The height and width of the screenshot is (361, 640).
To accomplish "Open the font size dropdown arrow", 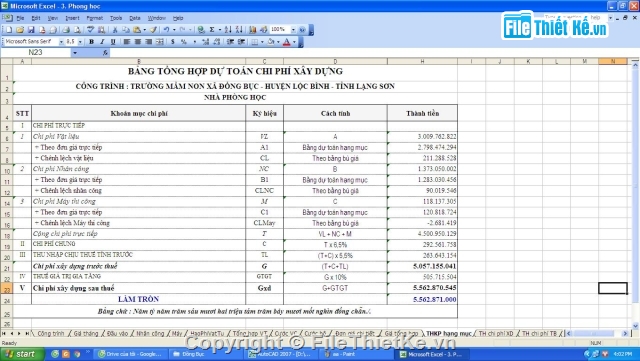I will click(80, 42).
